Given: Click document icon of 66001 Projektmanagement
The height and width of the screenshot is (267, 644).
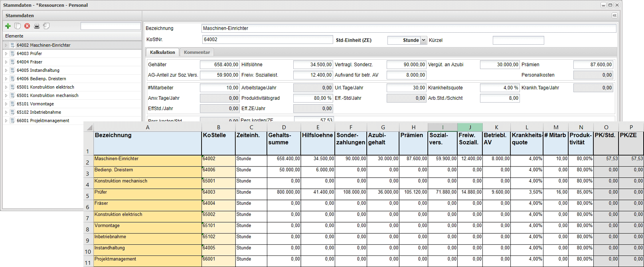Looking at the screenshot, I should 13,121.
